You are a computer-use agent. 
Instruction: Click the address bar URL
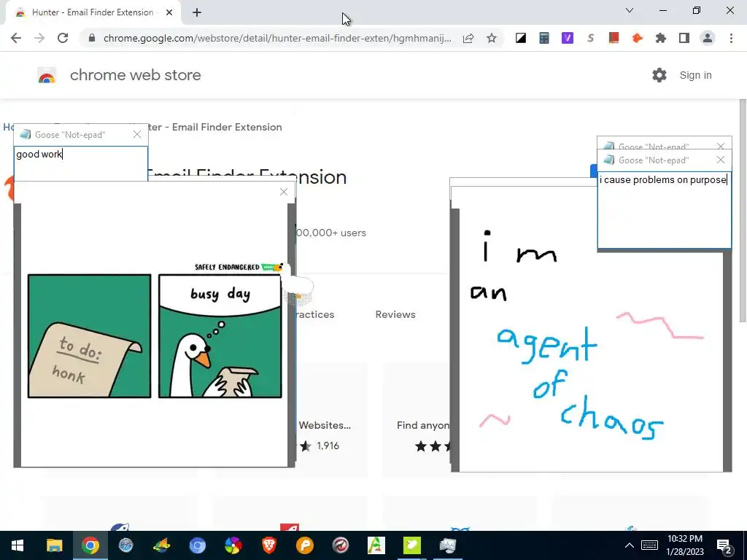pos(277,38)
